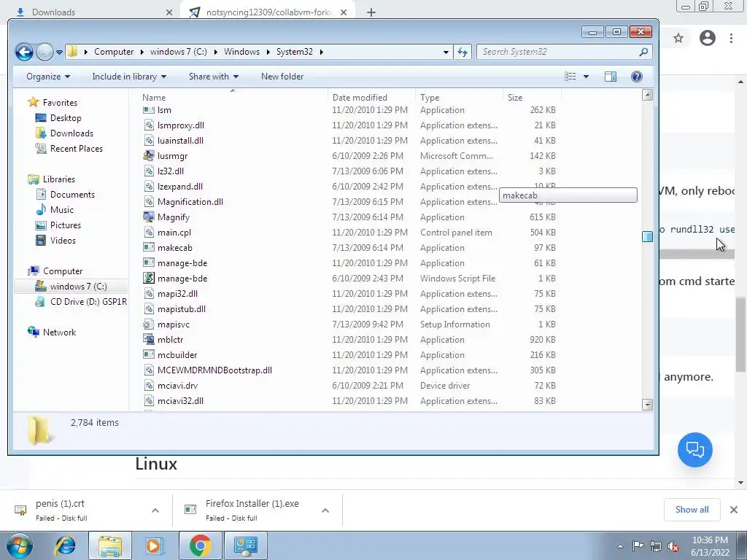Open recent locations dropdown beside navigation arrows
Viewport: 747px width, 560px height.
pyautogui.click(x=59, y=52)
